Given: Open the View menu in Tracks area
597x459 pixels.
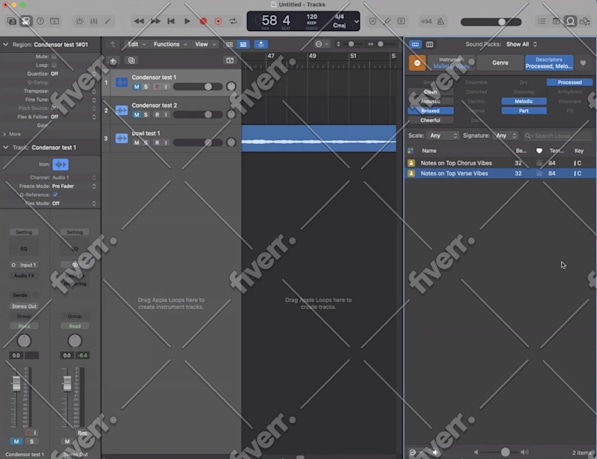Looking at the screenshot, I should [x=205, y=45].
